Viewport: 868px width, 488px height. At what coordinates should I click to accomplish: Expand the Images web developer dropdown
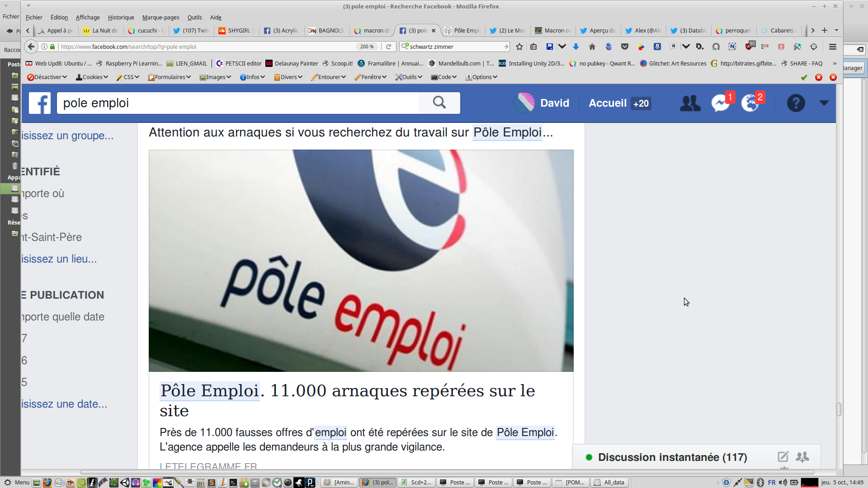tap(216, 77)
